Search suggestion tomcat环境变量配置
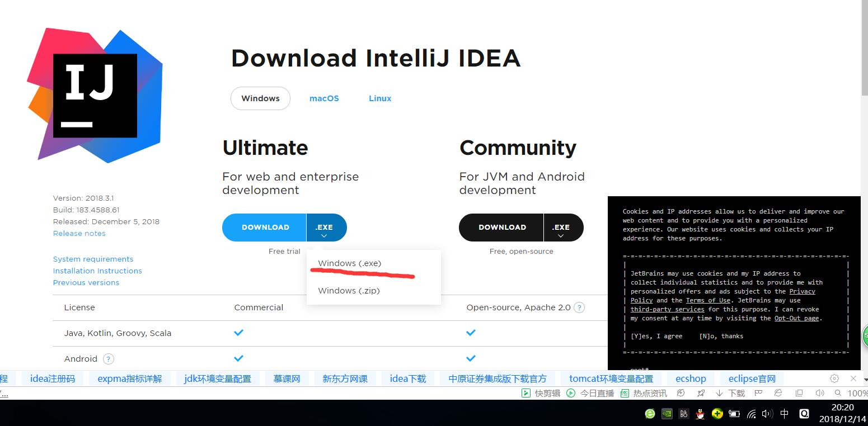868x426 pixels. pyautogui.click(x=611, y=378)
